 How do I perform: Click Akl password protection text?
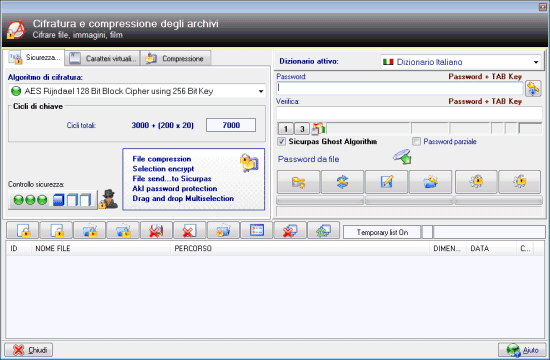tap(175, 188)
